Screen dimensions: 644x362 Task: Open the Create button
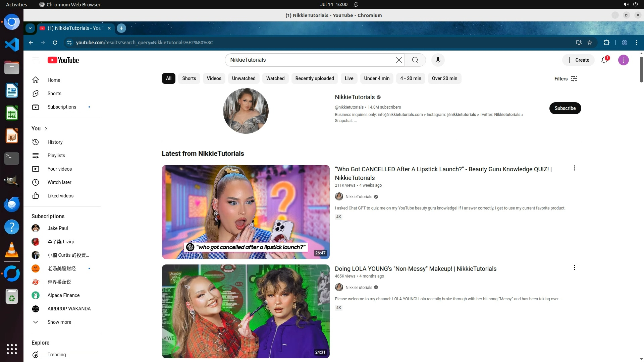(x=578, y=60)
